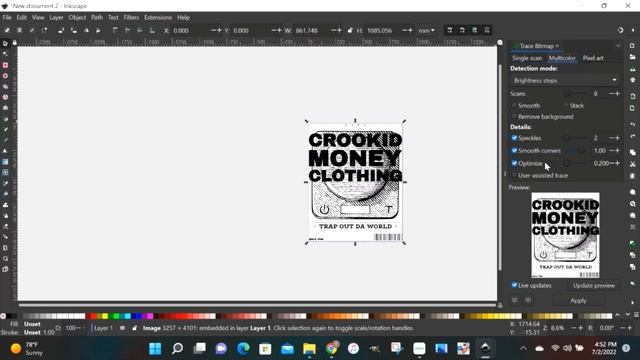640x360 pixels.
Task: Raise selection to top
Action: 115,30
